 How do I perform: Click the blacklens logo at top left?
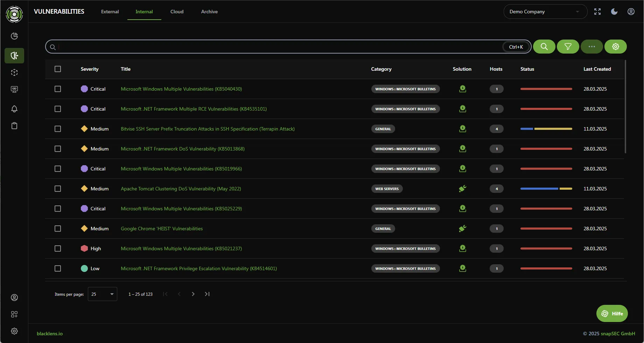(14, 14)
